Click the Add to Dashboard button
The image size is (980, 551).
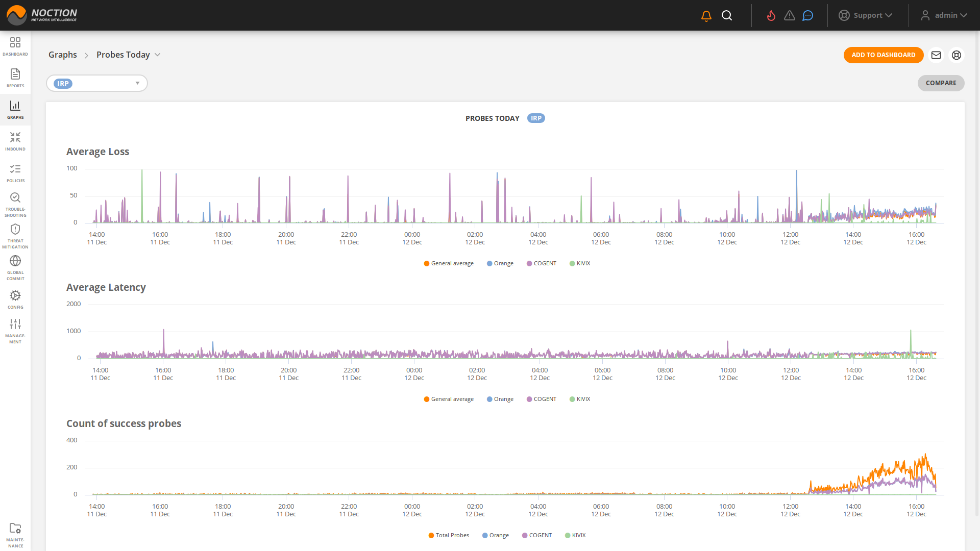(883, 55)
